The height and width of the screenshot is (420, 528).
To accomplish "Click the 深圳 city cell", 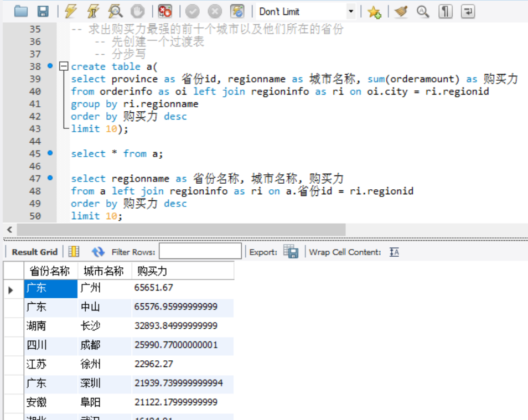I will coord(105,383).
